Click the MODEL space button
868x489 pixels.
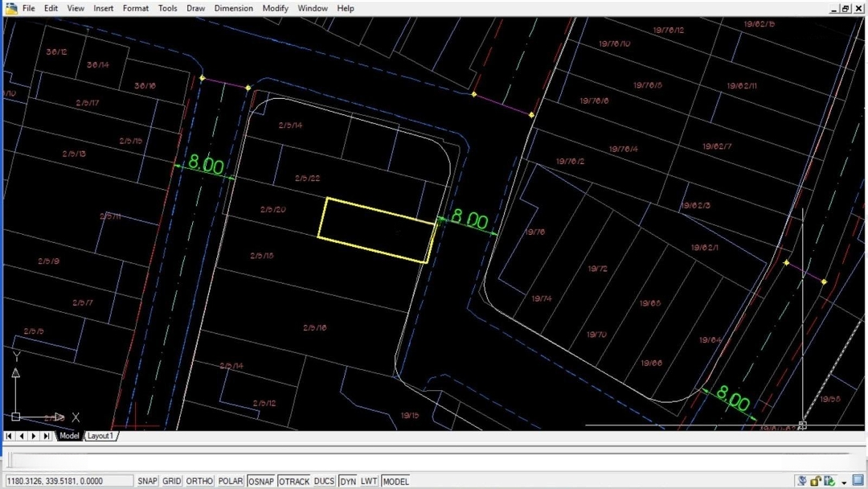[x=395, y=481]
